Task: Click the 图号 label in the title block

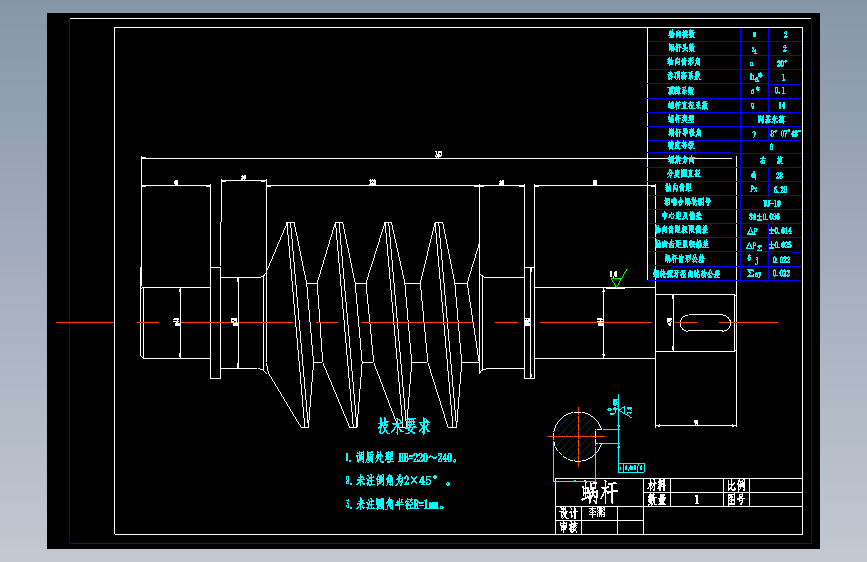Action: pyautogui.click(x=736, y=499)
